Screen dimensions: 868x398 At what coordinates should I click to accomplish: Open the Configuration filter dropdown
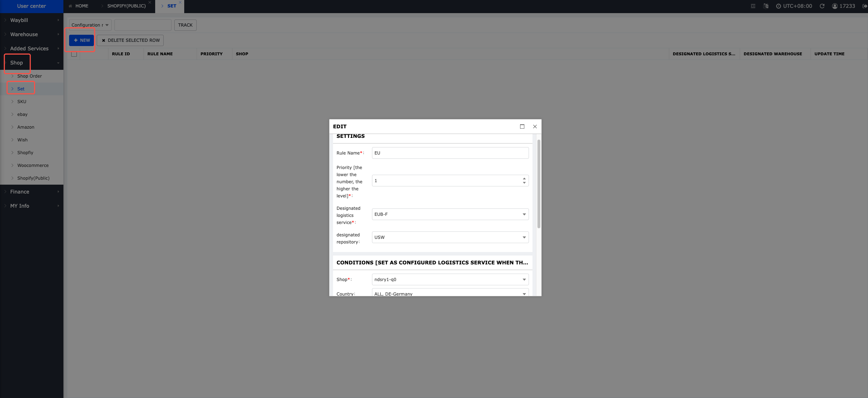click(x=90, y=25)
